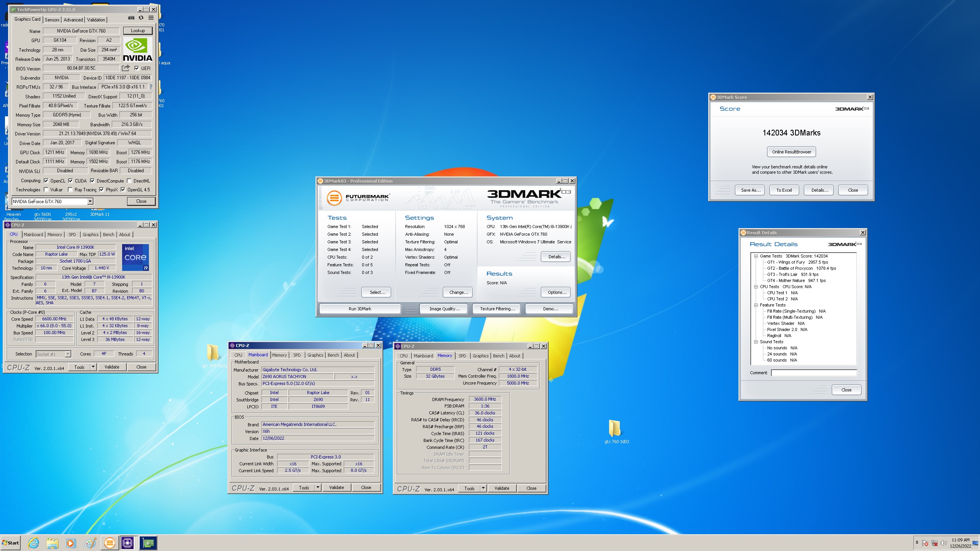Show hidden tray icons with the chevron
Image resolution: width=980 pixels, height=551 pixels.
[x=917, y=543]
